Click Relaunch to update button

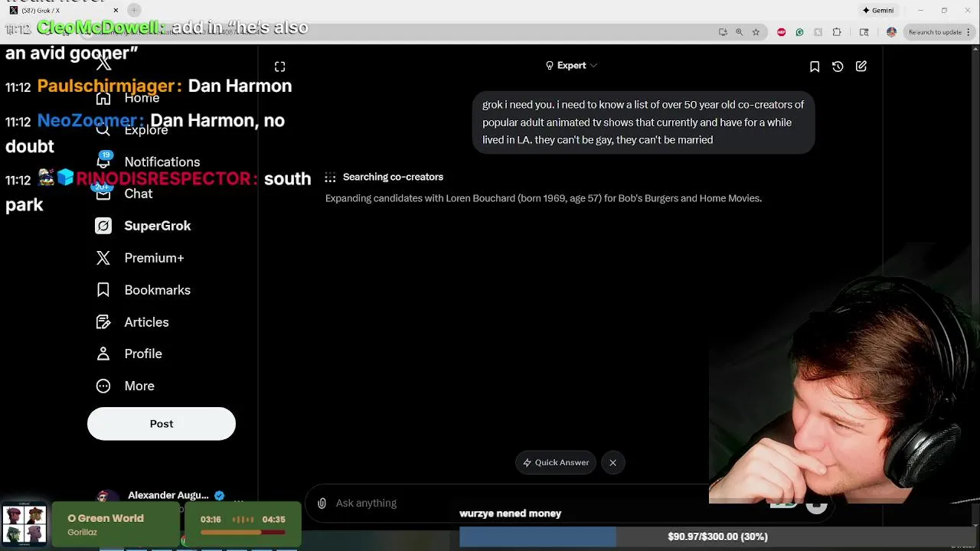point(939,32)
